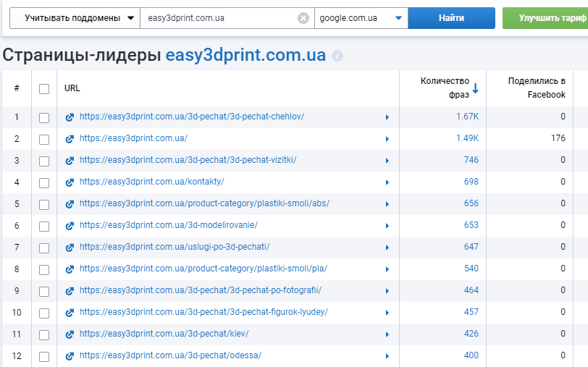Open external link icon for 3d-pechat-chehlov URL
This screenshot has height=367, width=588.
[70, 117]
